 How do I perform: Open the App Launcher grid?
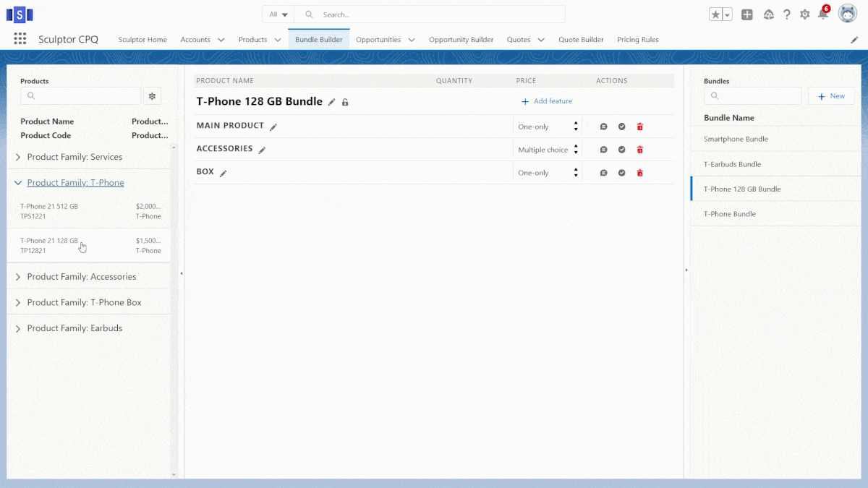[20, 39]
